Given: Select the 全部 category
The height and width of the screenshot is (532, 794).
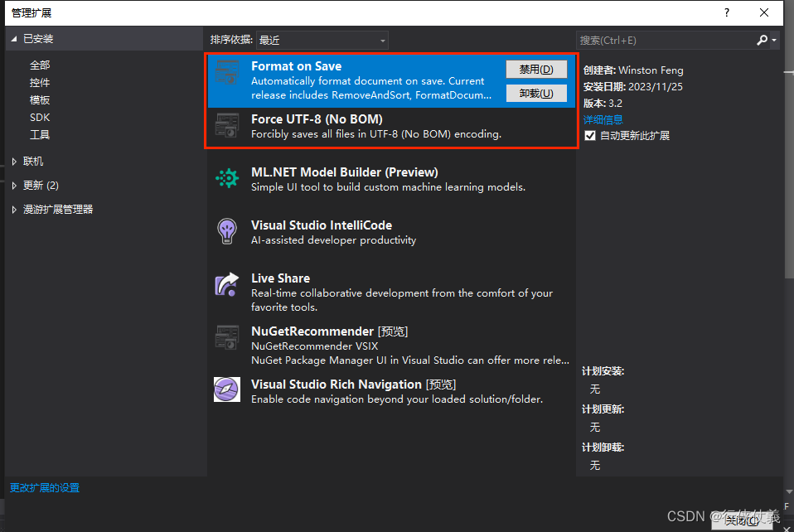Looking at the screenshot, I should (40, 65).
